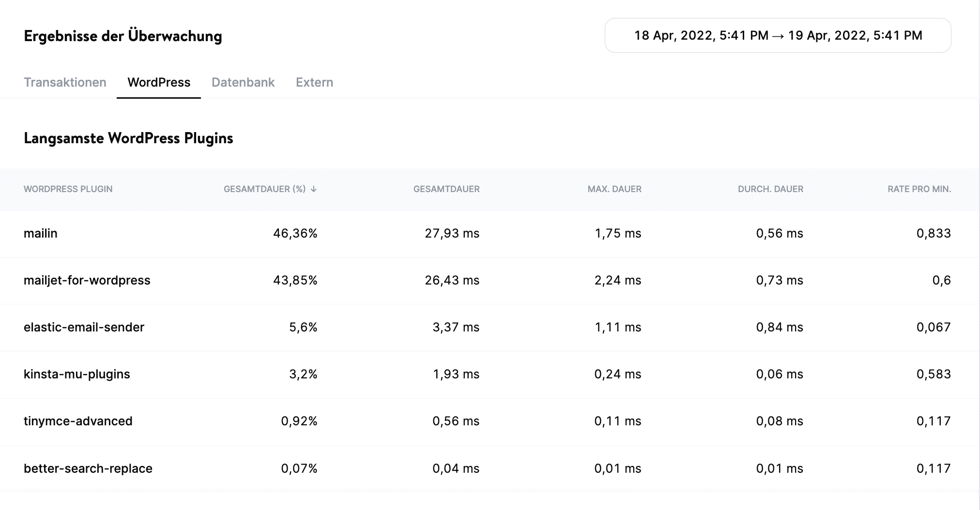Viewport: 980px width, 510px height.
Task: Sort table by GESAMTDAUER column
Action: pyautogui.click(x=446, y=190)
